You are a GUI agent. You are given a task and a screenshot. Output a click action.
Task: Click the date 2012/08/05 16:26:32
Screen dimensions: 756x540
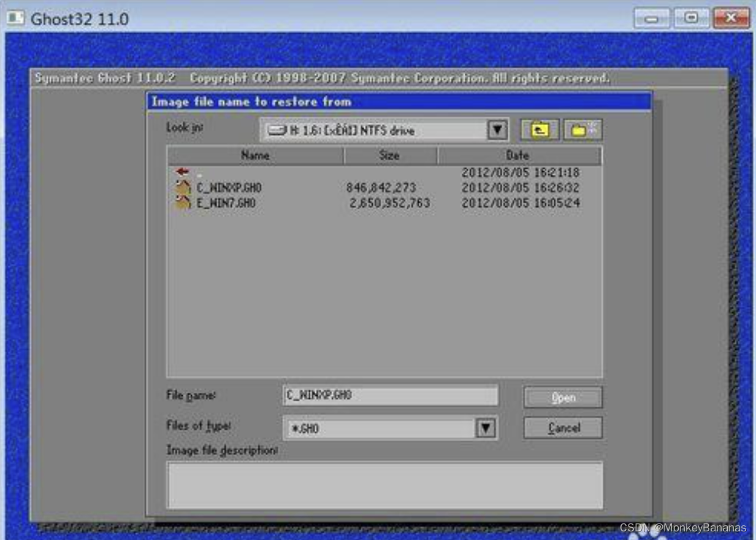click(521, 188)
